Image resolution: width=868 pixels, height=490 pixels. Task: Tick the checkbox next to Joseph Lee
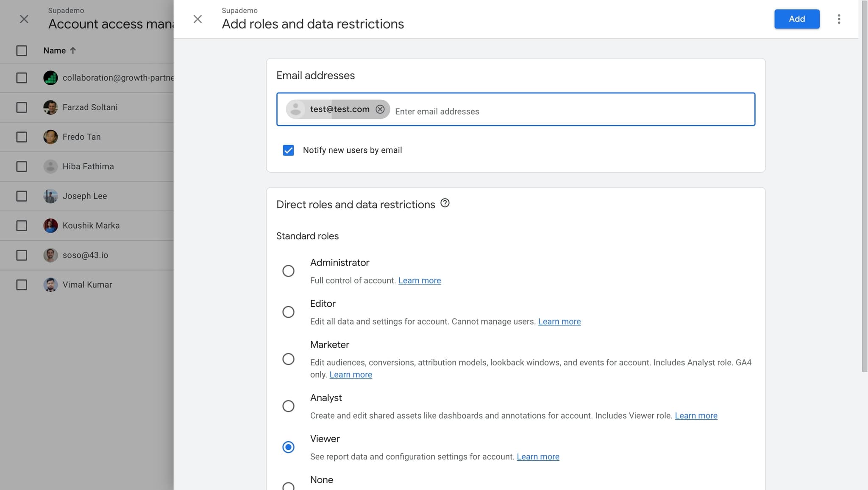point(22,196)
